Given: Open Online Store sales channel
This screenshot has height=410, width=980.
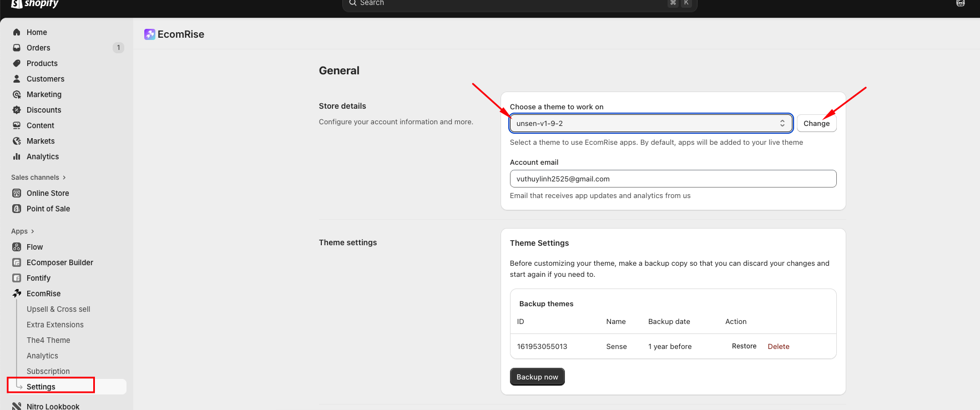Looking at the screenshot, I should coord(48,193).
